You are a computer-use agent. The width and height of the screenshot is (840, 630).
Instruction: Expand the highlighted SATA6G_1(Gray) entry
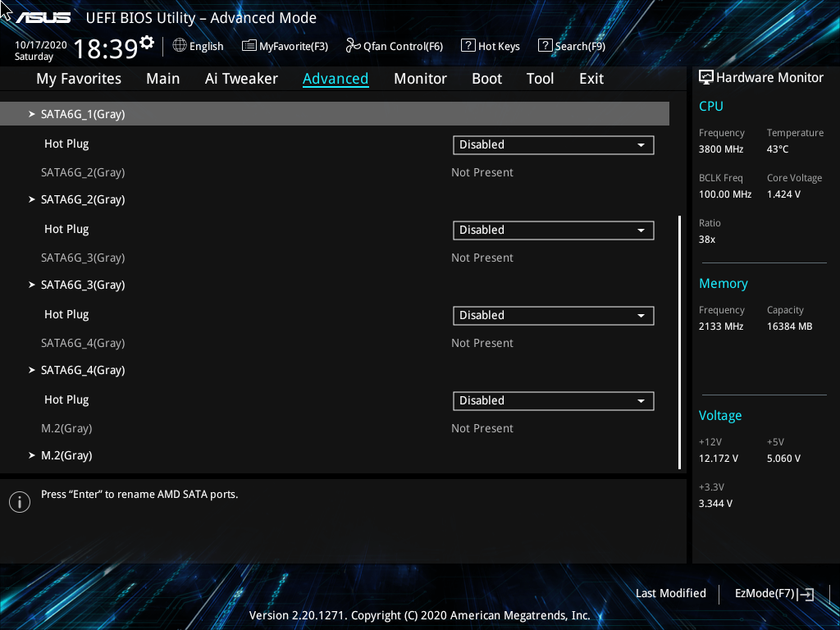pos(335,113)
